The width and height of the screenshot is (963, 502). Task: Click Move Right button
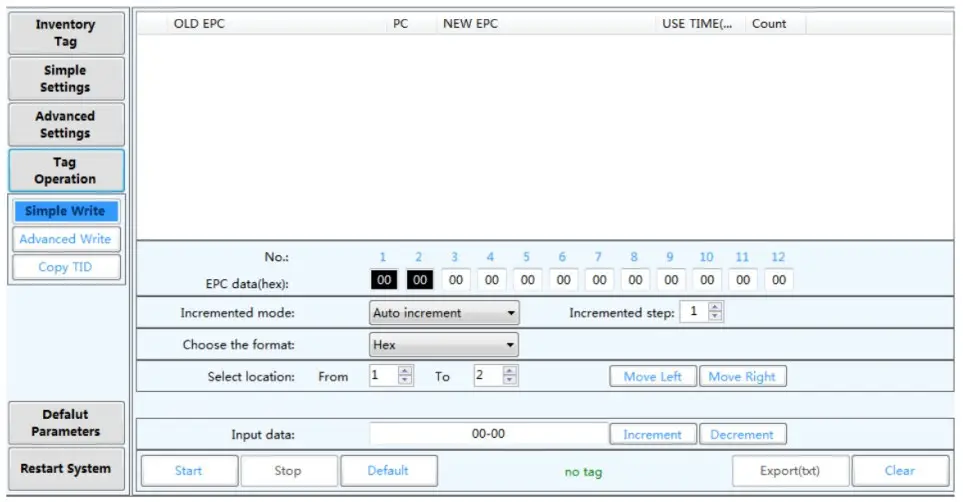click(x=743, y=377)
